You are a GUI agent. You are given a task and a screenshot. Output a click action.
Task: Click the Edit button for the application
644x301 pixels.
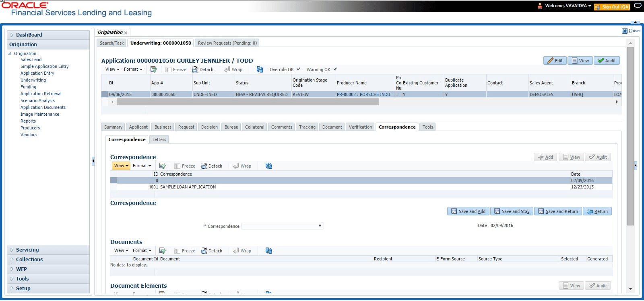555,61
